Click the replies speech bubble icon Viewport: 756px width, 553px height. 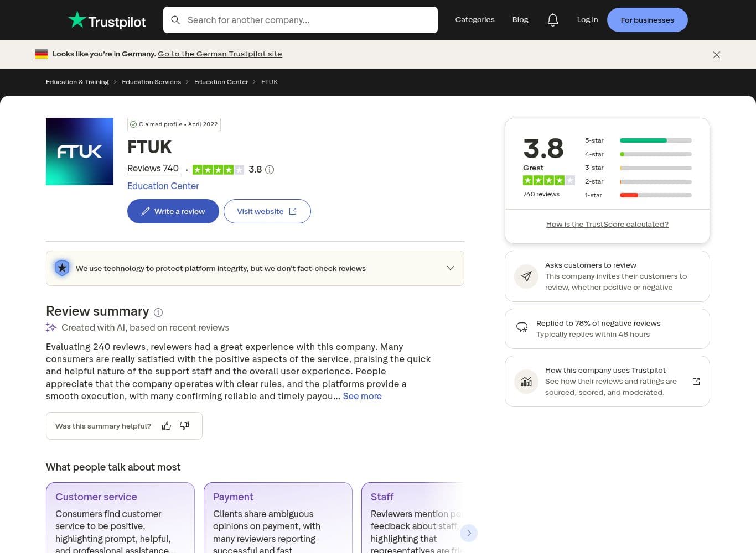[522, 327]
